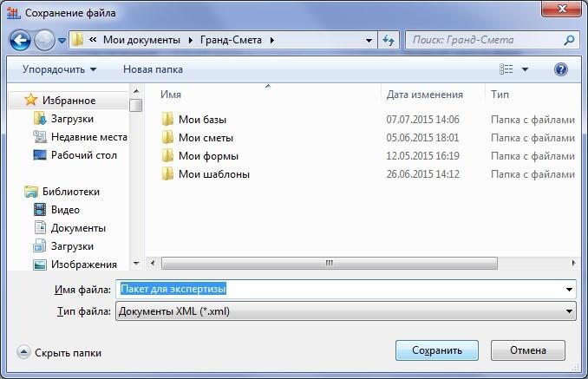Screen dimensions: 588x379
Task: Select Документы in navigation pane
Action: 78,228
